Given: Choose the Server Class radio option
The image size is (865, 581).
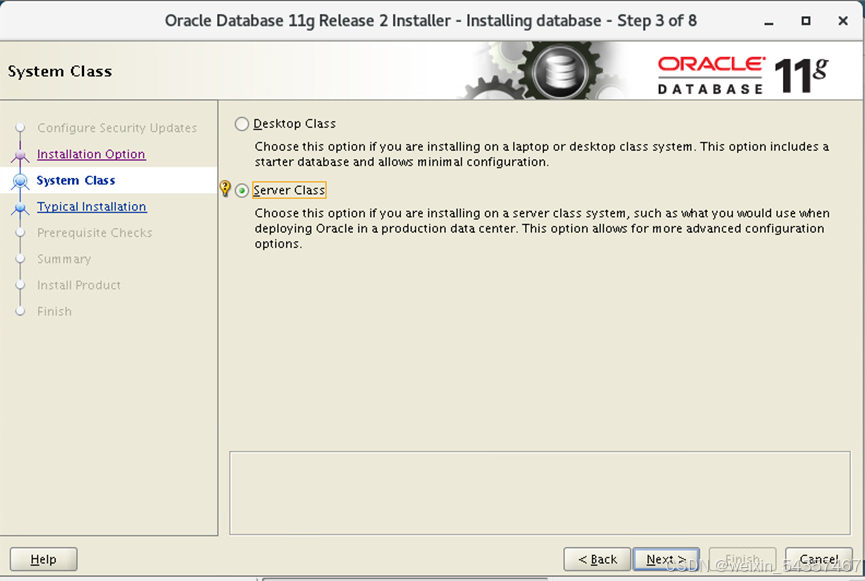Looking at the screenshot, I should coord(242,191).
